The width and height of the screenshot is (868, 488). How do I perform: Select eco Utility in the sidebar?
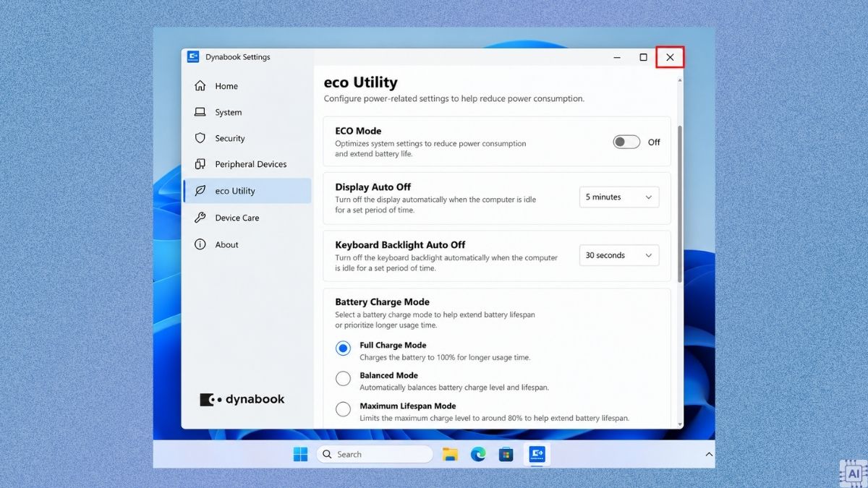coord(247,191)
